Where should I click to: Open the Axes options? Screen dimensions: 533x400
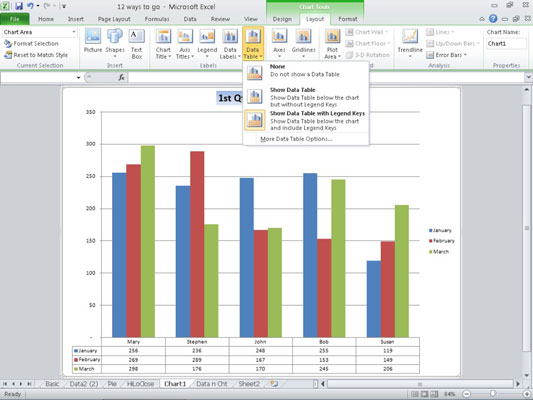(279, 44)
